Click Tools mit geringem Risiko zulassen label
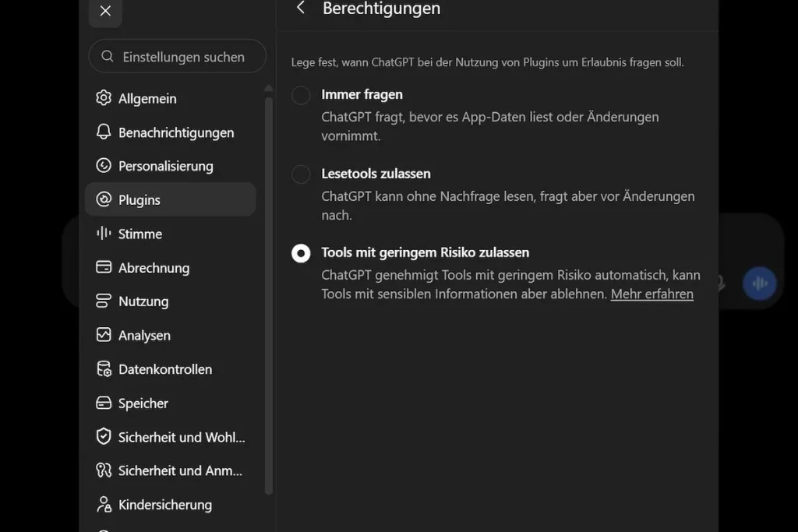Image resolution: width=798 pixels, height=532 pixels. tap(425, 253)
